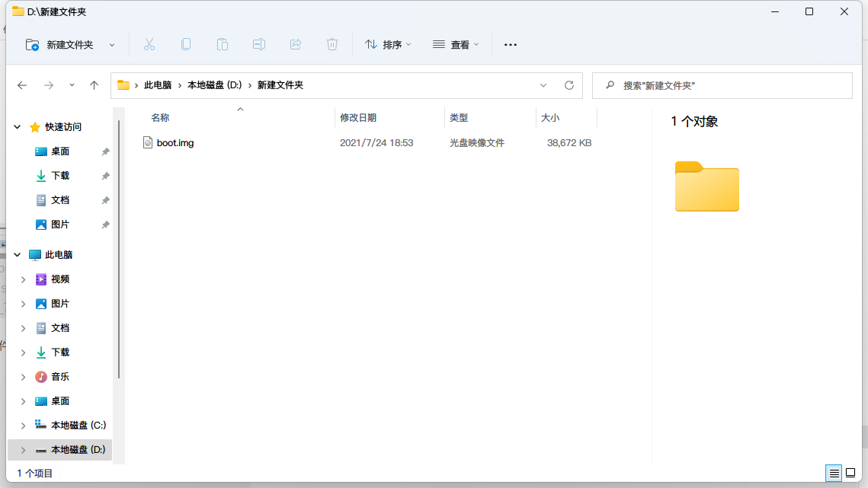This screenshot has width=868, height=488.
Task: Switch to details view in status bar
Action: [834, 473]
